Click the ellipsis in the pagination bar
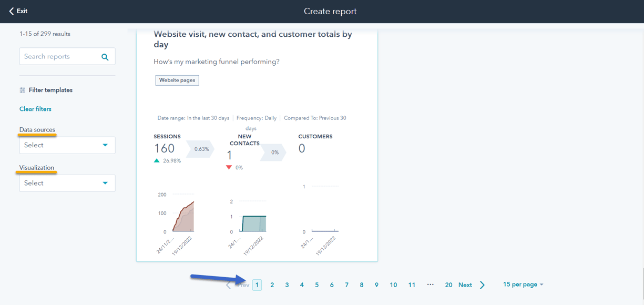 (x=431, y=284)
